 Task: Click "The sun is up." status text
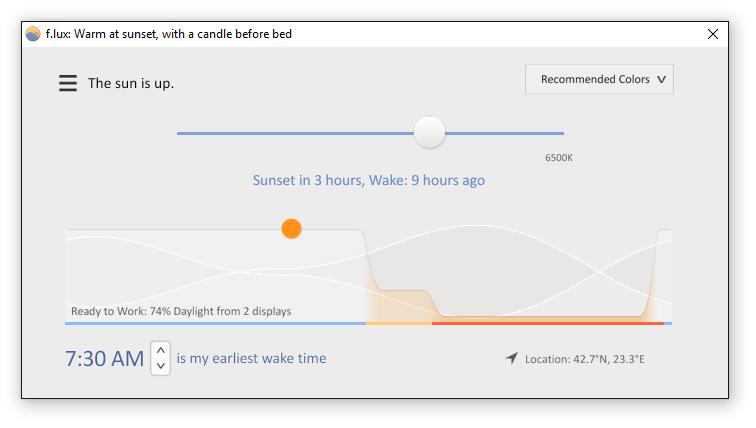coord(131,83)
